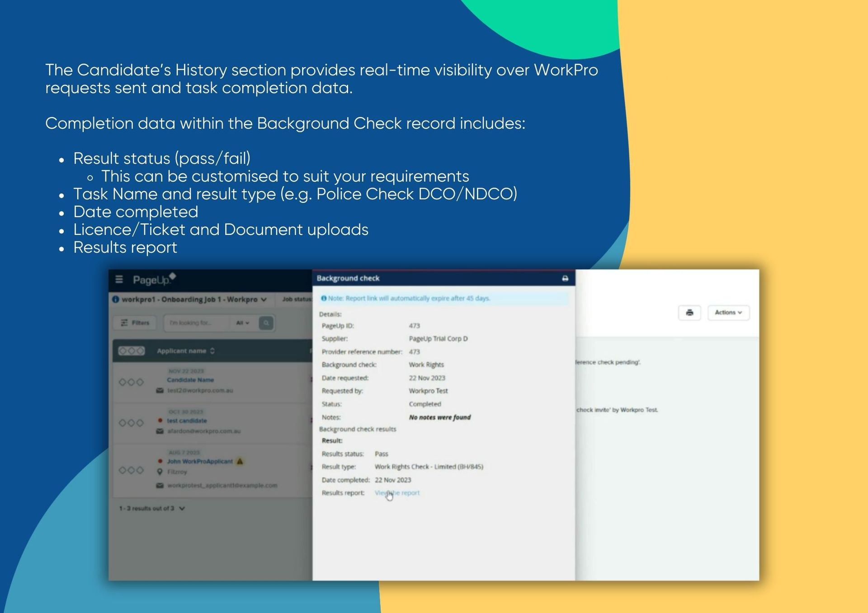Screen dimensions: 868x613
Task: Click the View the report link
Action: pos(397,493)
